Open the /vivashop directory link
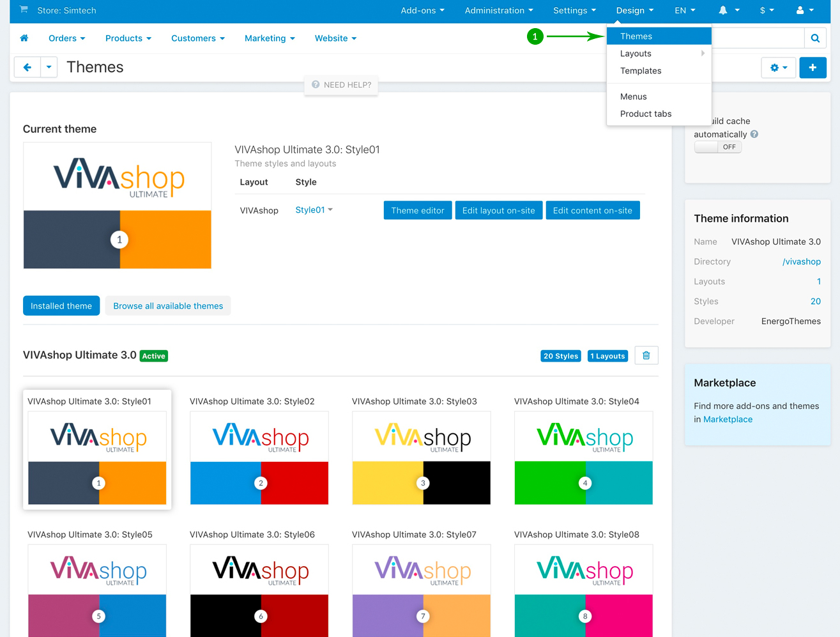The image size is (840, 637). [x=802, y=261]
